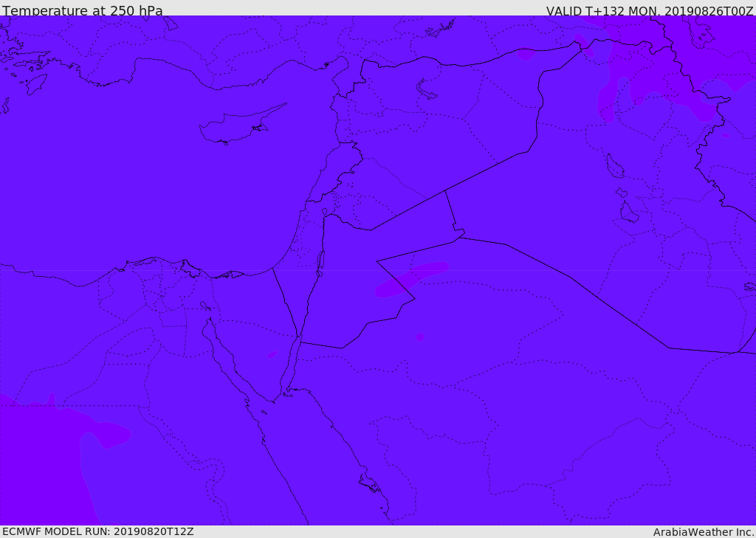Click the 'ArabiaWeather Inc' credit text
This screenshot has height=538, width=756.
(703, 532)
